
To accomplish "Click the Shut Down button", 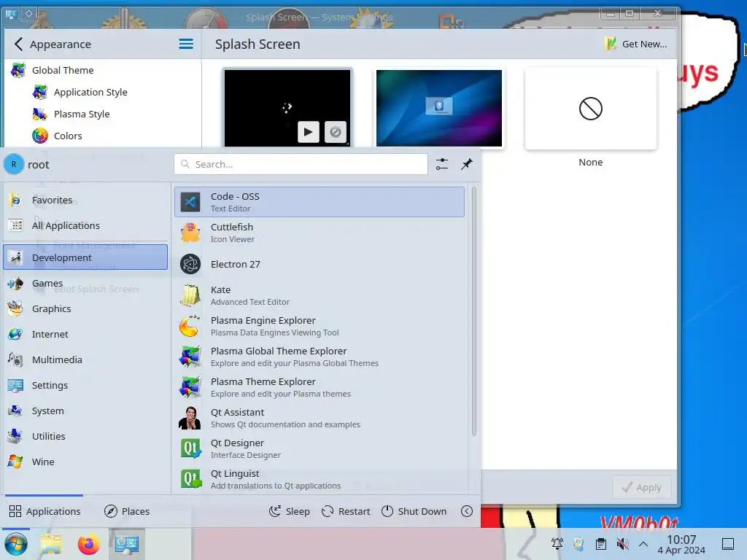I will (414, 511).
